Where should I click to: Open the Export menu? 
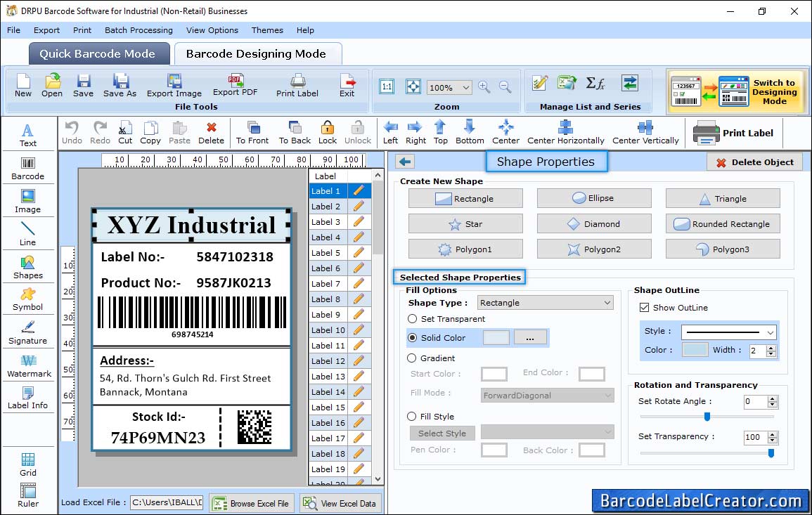pos(46,30)
